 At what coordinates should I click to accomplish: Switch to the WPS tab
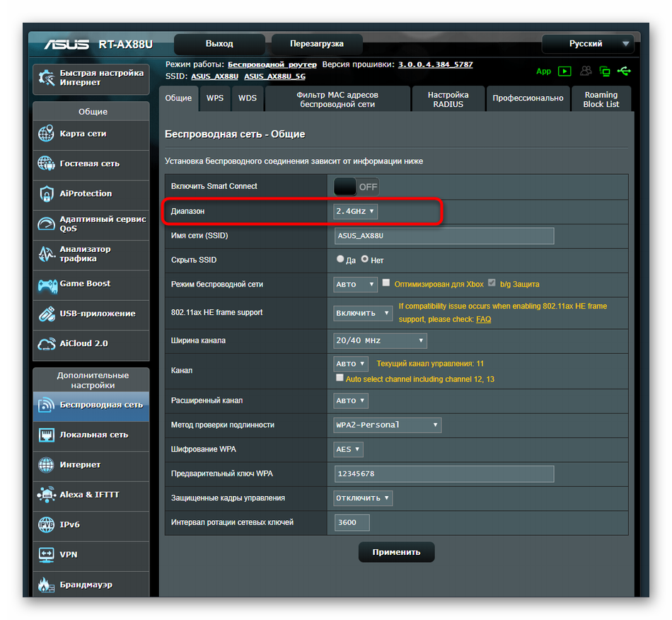coord(215,98)
